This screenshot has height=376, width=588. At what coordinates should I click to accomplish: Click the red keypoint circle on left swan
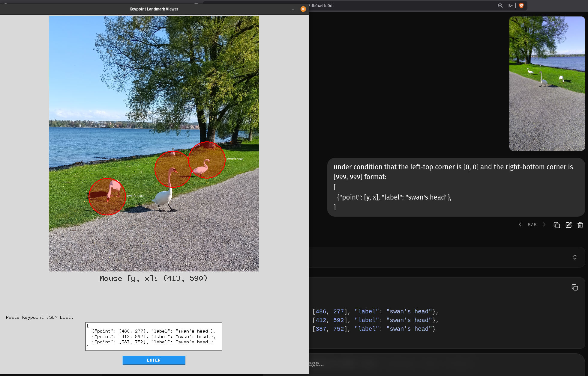pyautogui.click(x=107, y=197)
